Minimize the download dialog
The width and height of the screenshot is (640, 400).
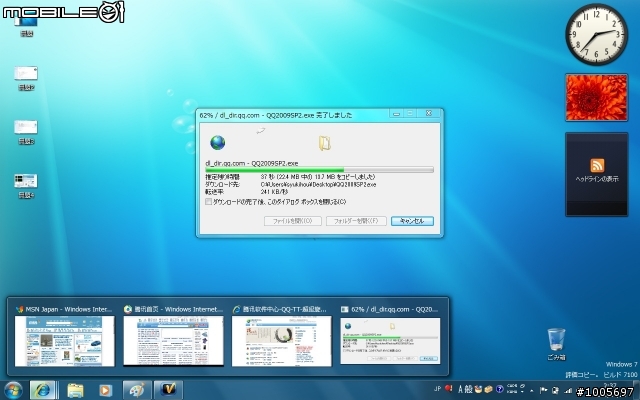pos(396,113)
